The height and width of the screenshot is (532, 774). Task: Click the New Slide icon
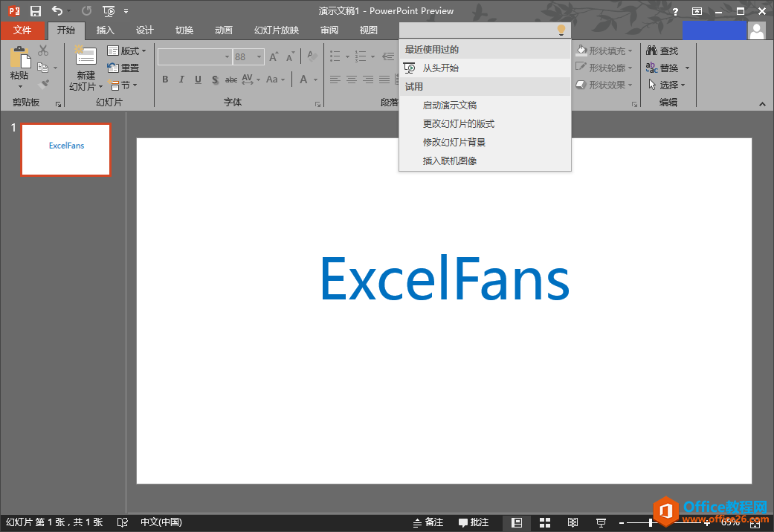click(x=86, y=56)
